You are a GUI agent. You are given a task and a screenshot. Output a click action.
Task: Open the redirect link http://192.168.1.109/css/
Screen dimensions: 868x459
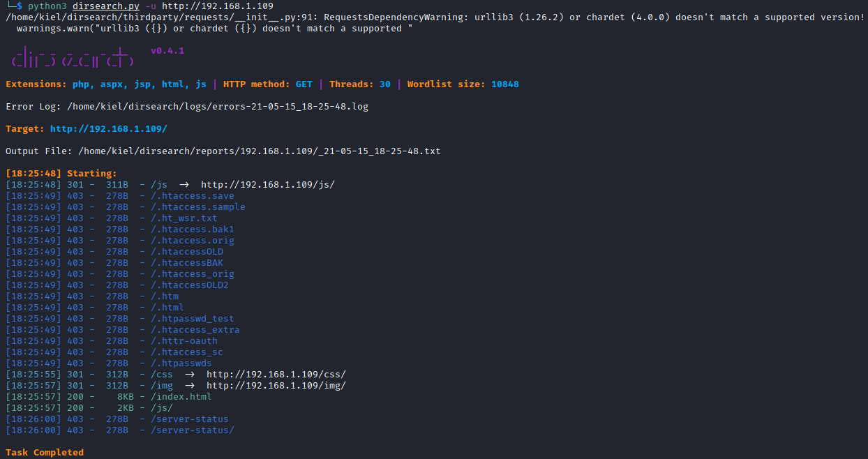pos(276,375)
